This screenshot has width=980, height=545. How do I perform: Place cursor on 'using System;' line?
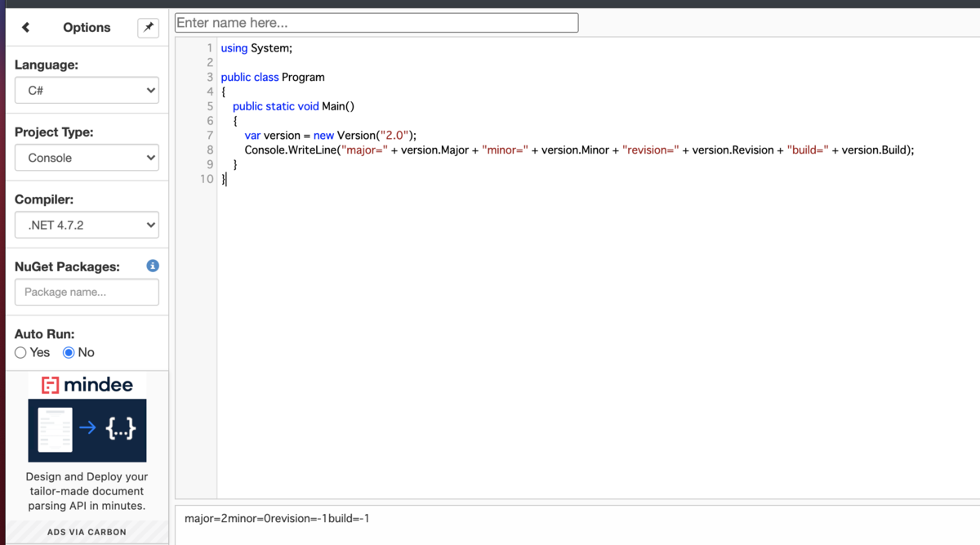pos(256,48)
